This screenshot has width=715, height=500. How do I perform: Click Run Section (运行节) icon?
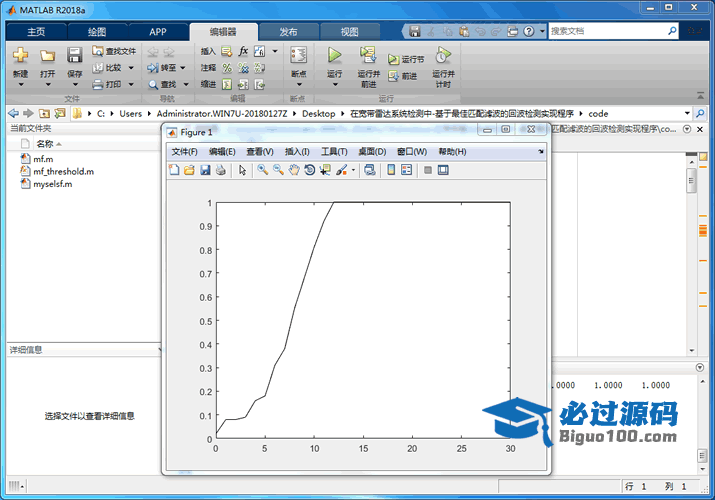click(393, 59)
